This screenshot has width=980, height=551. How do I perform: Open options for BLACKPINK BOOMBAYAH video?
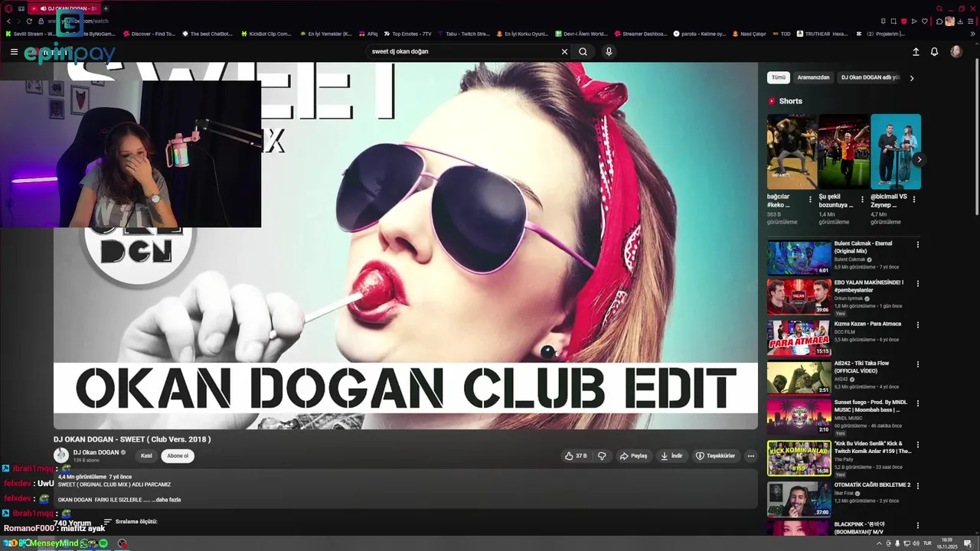click(918, 525)
